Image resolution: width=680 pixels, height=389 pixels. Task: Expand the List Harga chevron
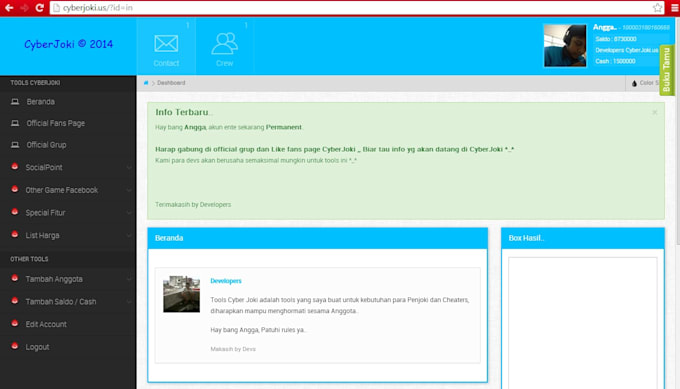pos(129,235)
